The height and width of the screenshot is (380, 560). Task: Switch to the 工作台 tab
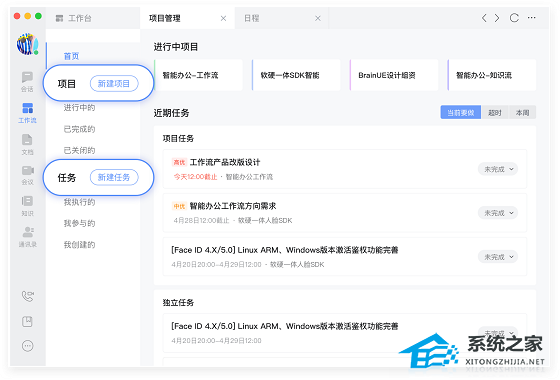click(93, 18)
